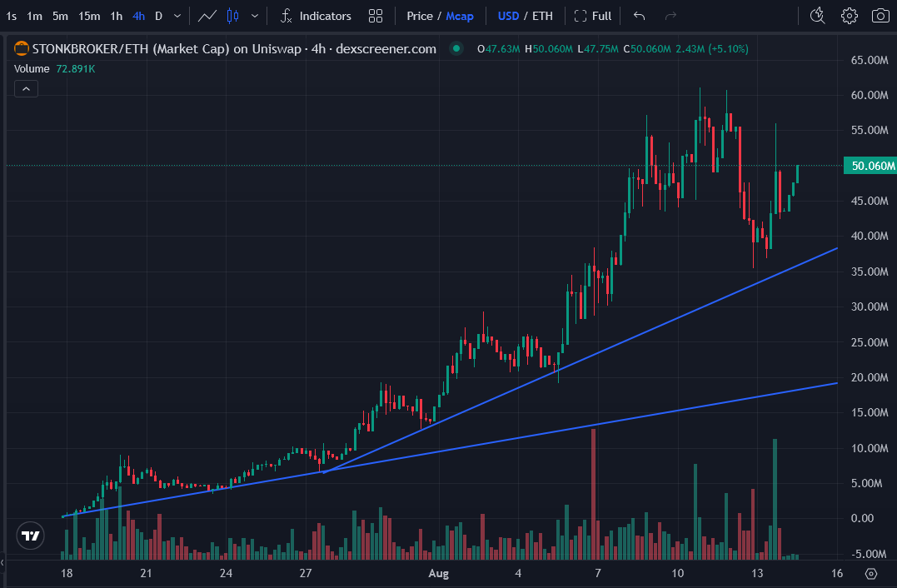Click the green market status dot
The image size is (897, 588).
pos(456,48)
